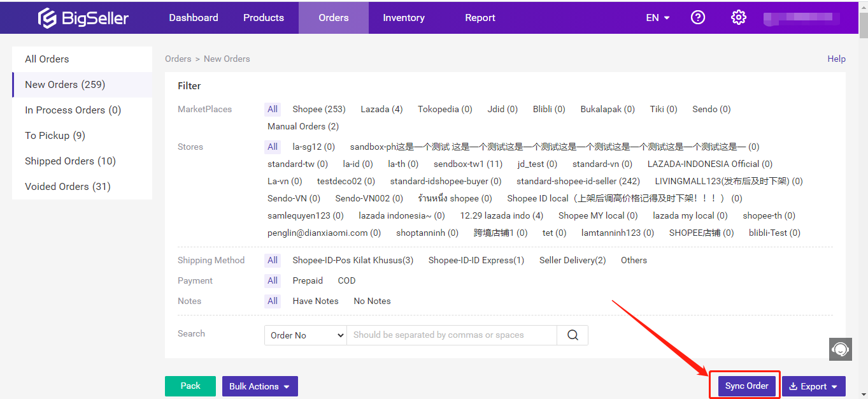Image resolution: width=868 pixels, height=399 pixels.
Task: Open Shipped Orders (10)
Action: [x=82, y=161]
